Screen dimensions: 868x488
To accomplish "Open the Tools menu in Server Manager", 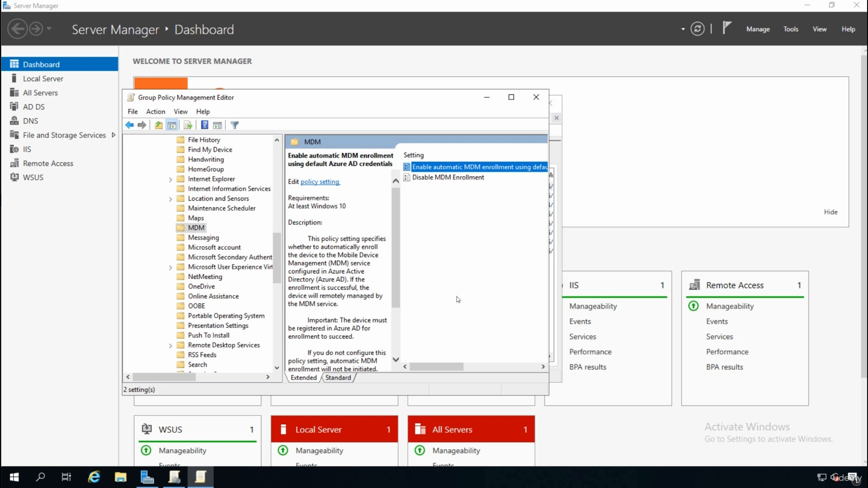I will coord(791,29).
